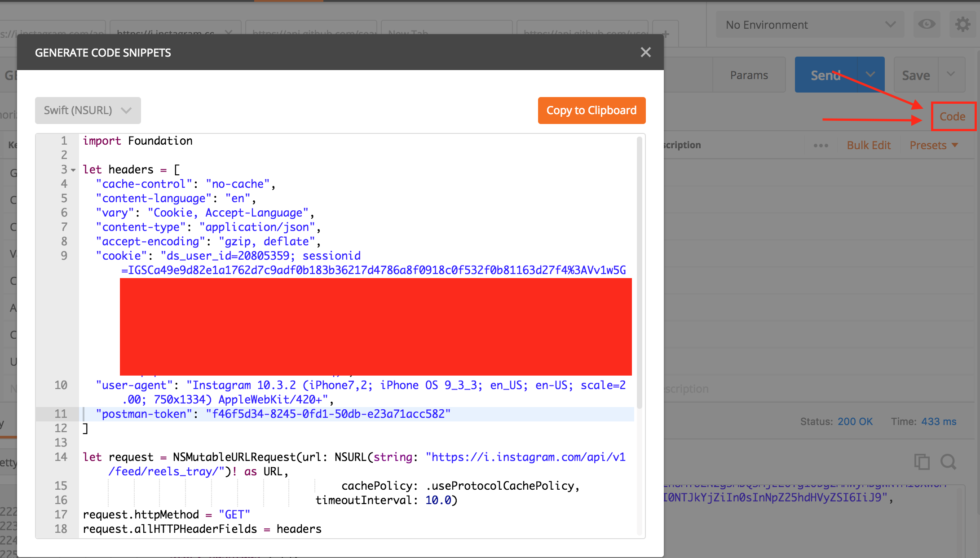This screenshot has height=558, width=980.
Task: Collapse the headers array fold arrow
Action: pos(73,170)
